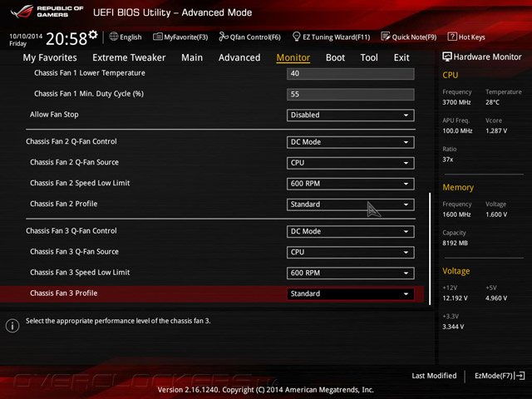The width and height of the screenshot is (532, 399).
Task: Expand Chassis Fan 2 Q-Fan Control dropdown
Action: coord(351,142)
